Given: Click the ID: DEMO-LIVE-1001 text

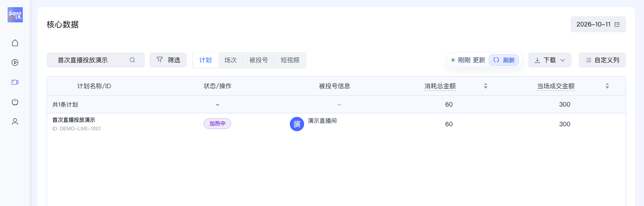Looking at the screenshot, I should (76, 129).
